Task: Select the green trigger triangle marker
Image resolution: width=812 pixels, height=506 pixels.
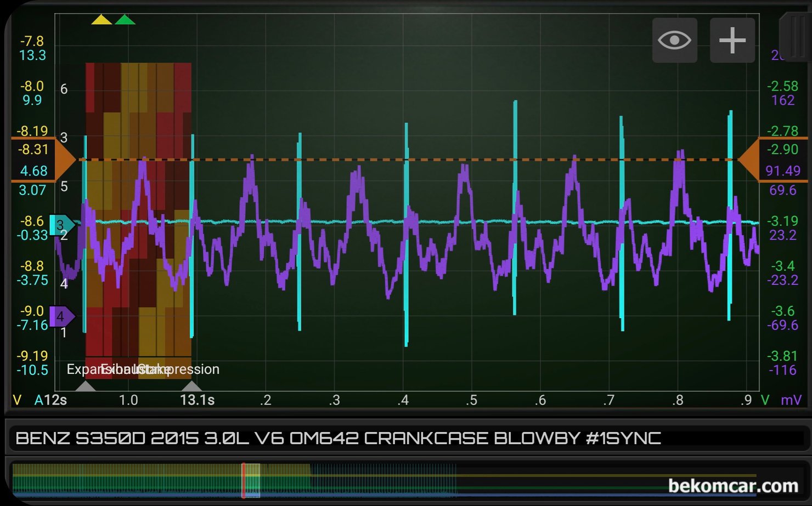Action: [x=125, y=20]
